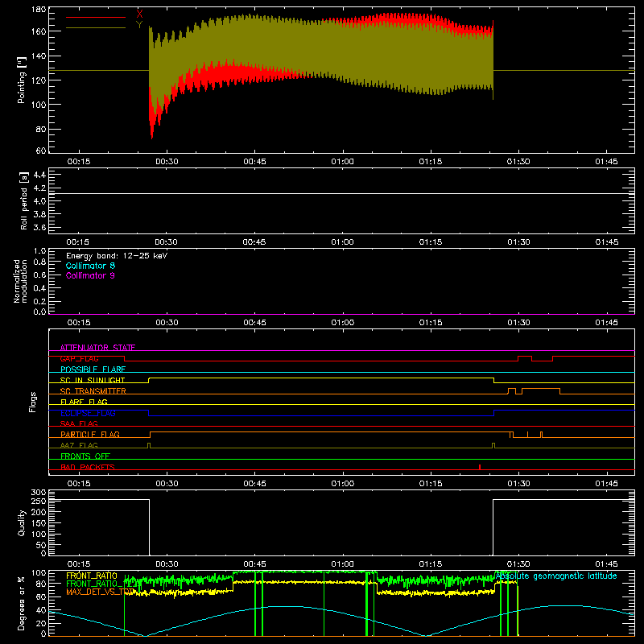Click the green FRONT_RATIO_1234 legend label

pos(101,584)
